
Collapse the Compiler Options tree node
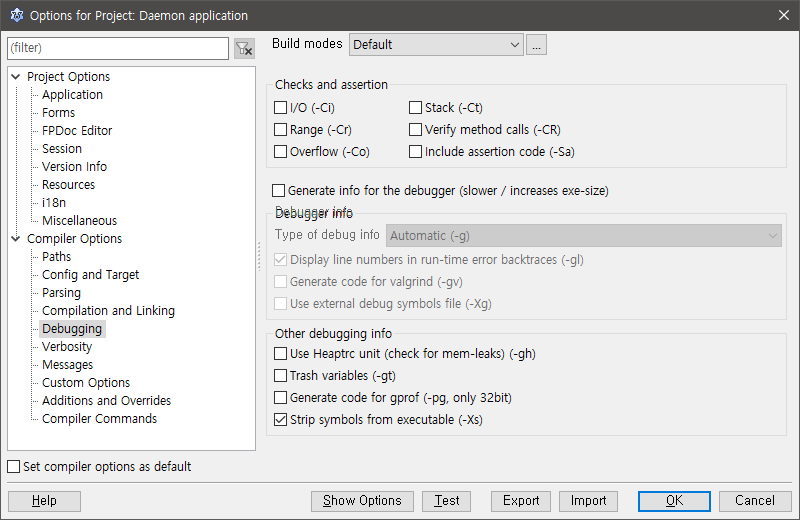point(16,239)
